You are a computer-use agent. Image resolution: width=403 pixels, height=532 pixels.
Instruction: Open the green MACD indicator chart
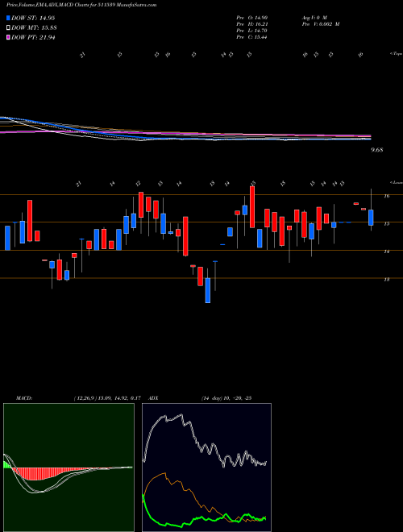69,468
